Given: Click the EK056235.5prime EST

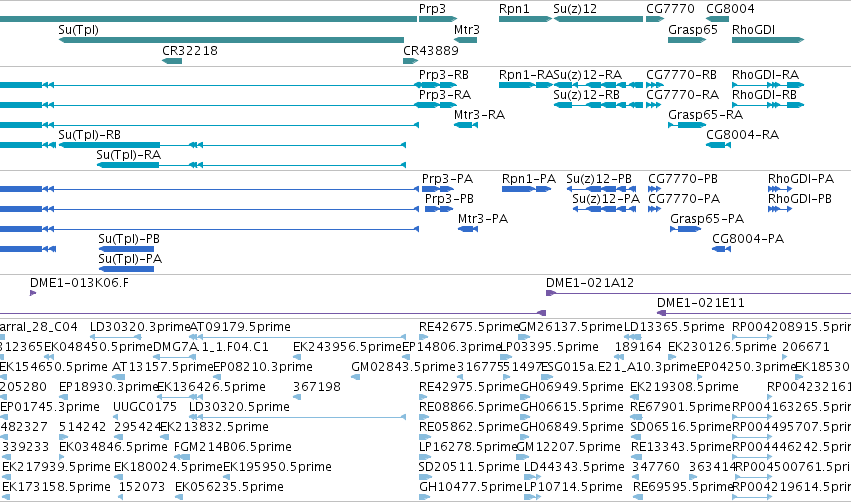Looking at the screenshot, I should pos(179,497).
